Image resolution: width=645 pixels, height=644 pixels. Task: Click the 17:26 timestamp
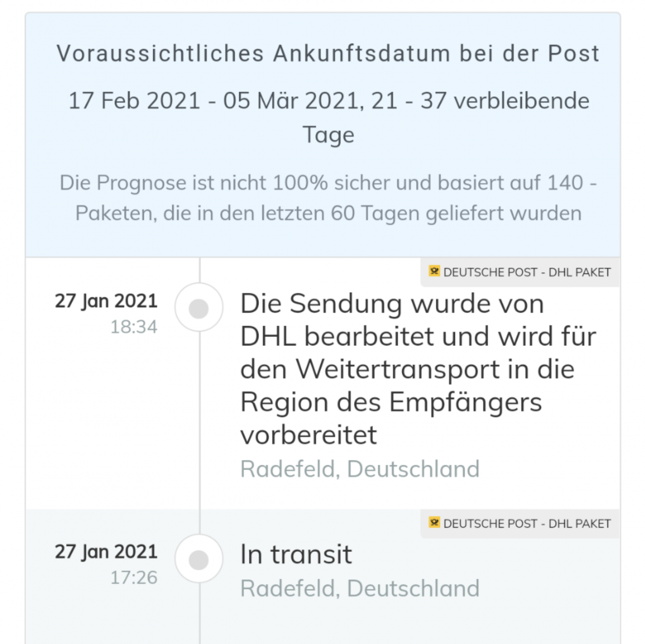point(134,578)
